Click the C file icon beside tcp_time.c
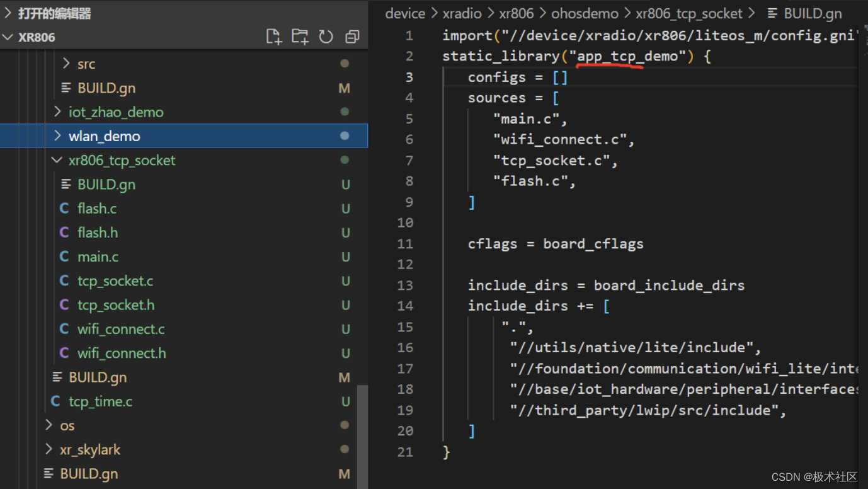Viewport: 868px width, 489px height. 55,401
